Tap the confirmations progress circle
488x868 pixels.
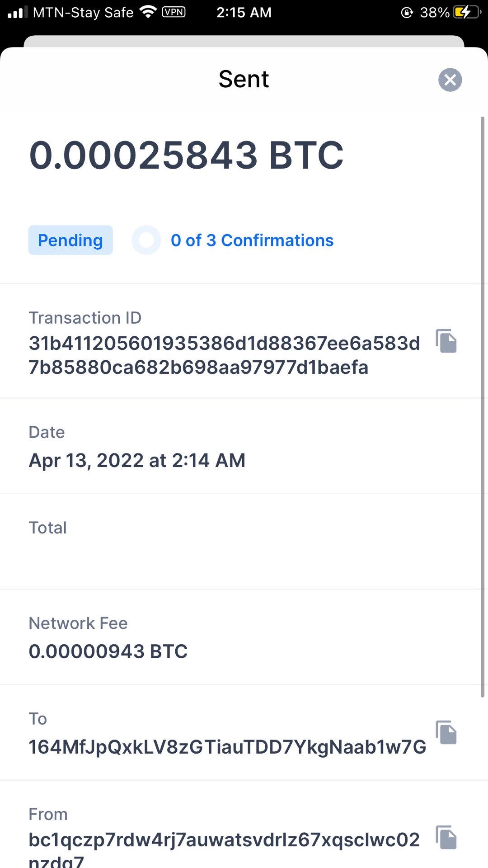pos(146,240)
